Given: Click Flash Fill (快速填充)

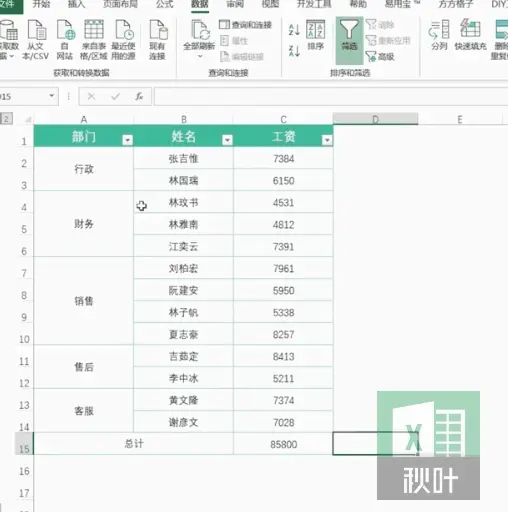Looking at the screenshot, I should coord(470,35).
